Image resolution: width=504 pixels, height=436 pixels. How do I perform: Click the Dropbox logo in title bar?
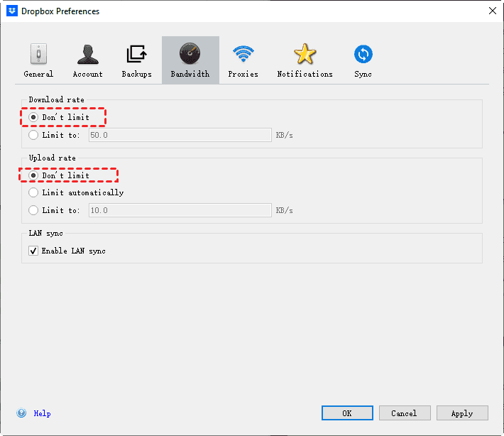click(12, 11)
